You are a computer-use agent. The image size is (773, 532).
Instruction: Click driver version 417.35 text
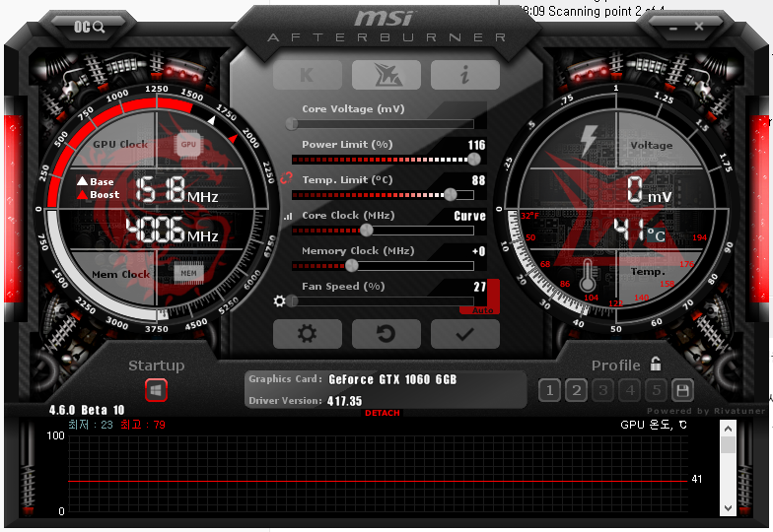point(345,401)
